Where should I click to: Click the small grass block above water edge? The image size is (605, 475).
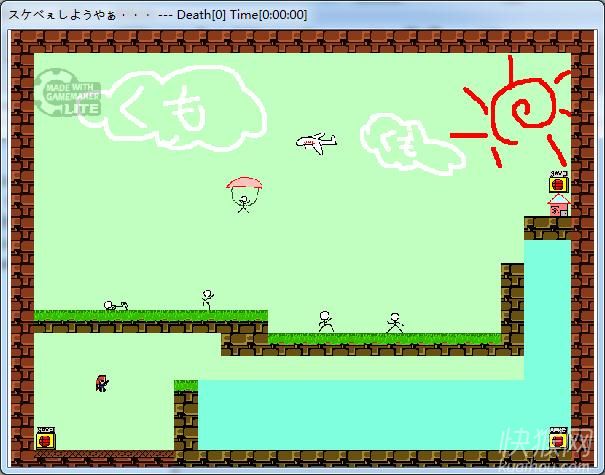[185, 385]
